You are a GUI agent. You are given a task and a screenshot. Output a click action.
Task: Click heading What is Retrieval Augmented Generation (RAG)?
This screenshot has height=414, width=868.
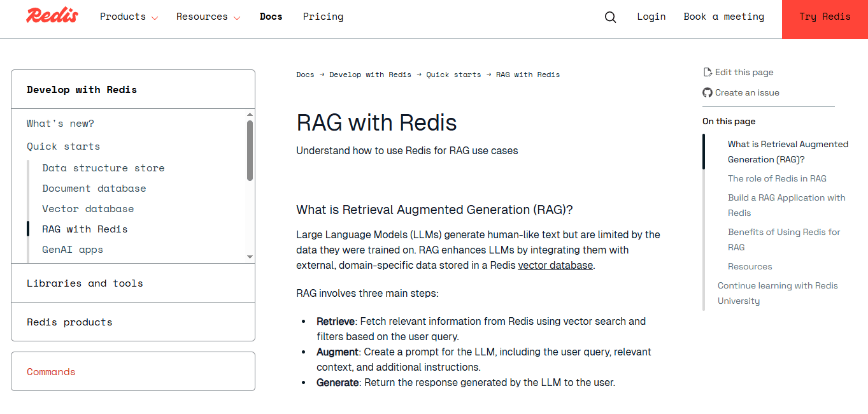click(434, 210)
